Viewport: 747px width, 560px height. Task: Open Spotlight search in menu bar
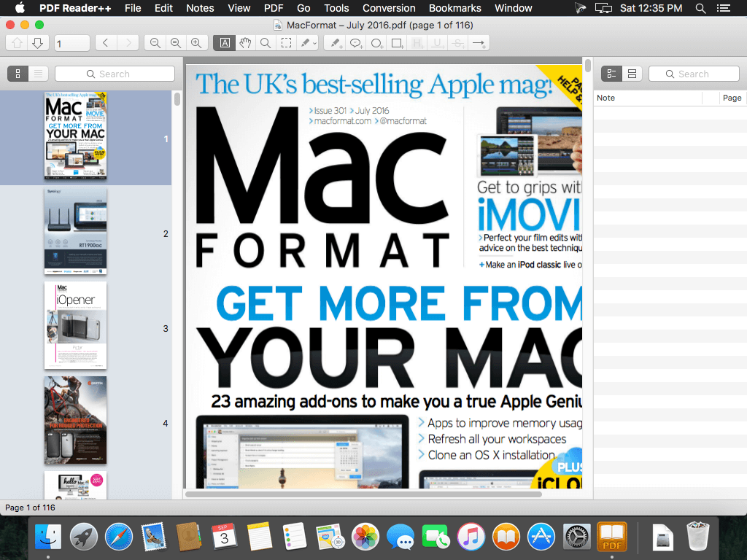point(700,8)
